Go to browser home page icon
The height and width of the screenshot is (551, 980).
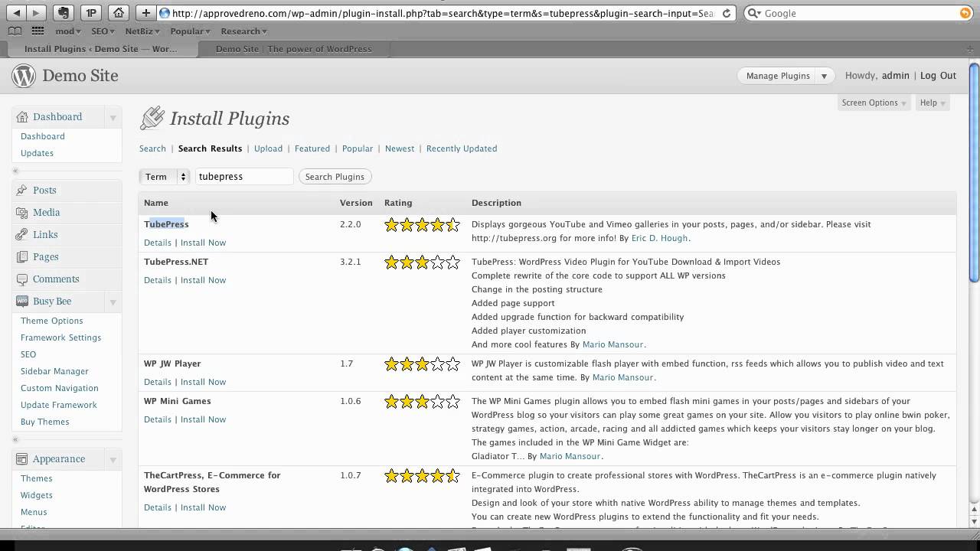[x=118, y=13]
